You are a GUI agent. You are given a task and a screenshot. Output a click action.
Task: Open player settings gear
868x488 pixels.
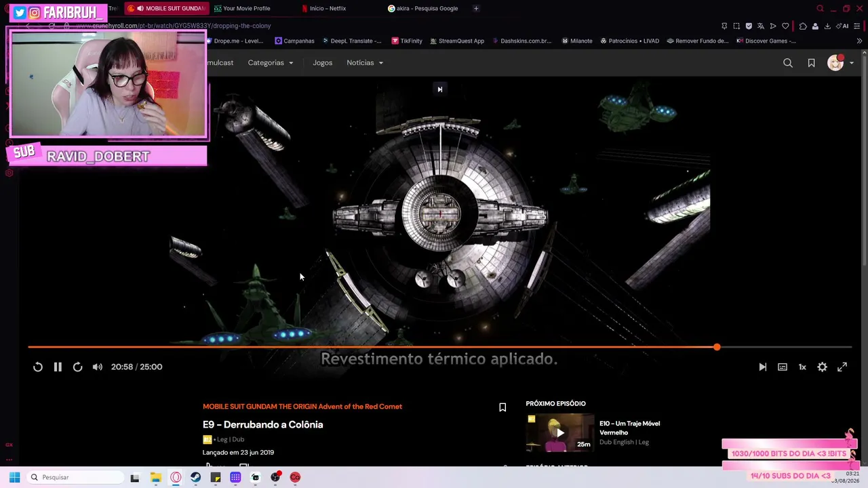pos(822,367)
